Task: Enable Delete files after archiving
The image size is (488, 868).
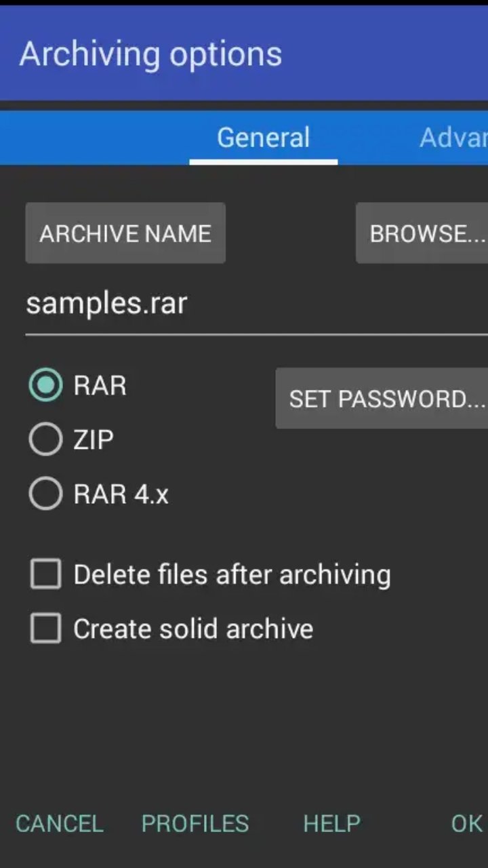Action: click(x=45, y=574)
